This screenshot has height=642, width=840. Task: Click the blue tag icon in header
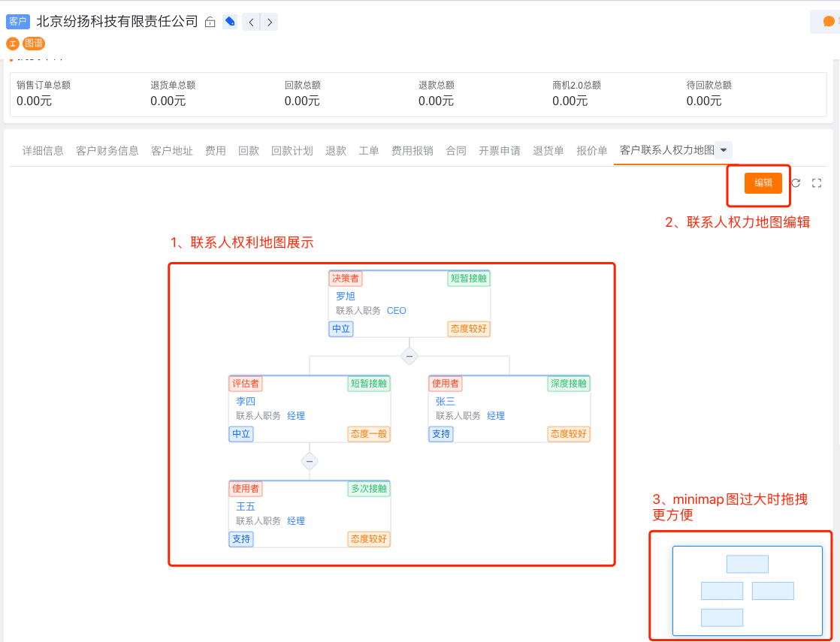pos(230,22)
